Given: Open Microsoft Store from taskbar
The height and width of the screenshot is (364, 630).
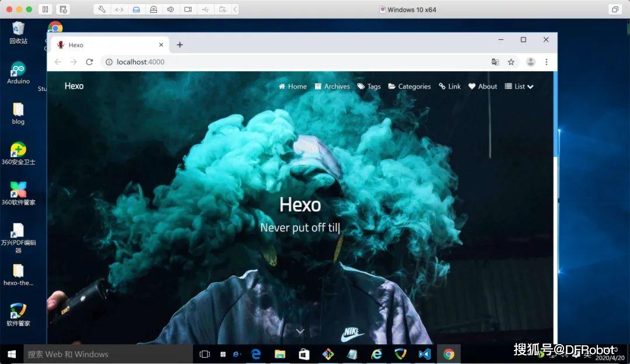Looking at the screenshot, I should coord(304,354).
